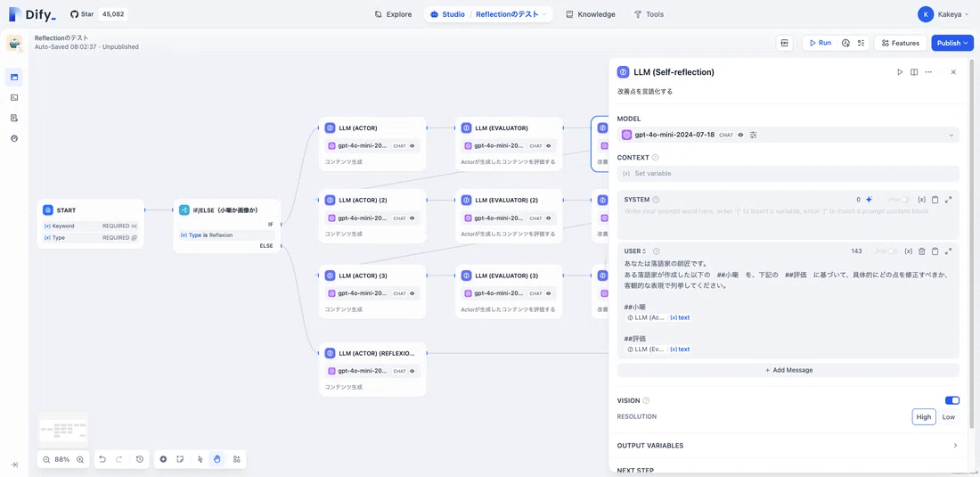Switch to hand pan mode
980x477 pixels.
216,459
